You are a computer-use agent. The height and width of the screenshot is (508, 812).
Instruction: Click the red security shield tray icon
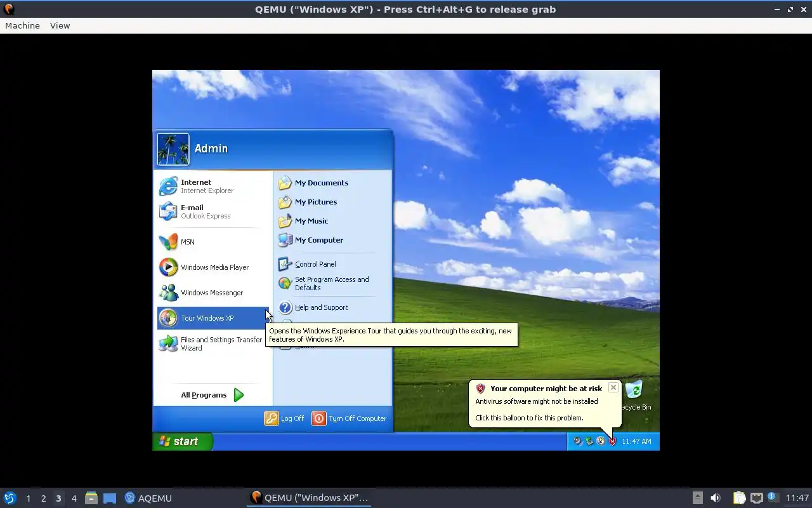coord(612,441)
